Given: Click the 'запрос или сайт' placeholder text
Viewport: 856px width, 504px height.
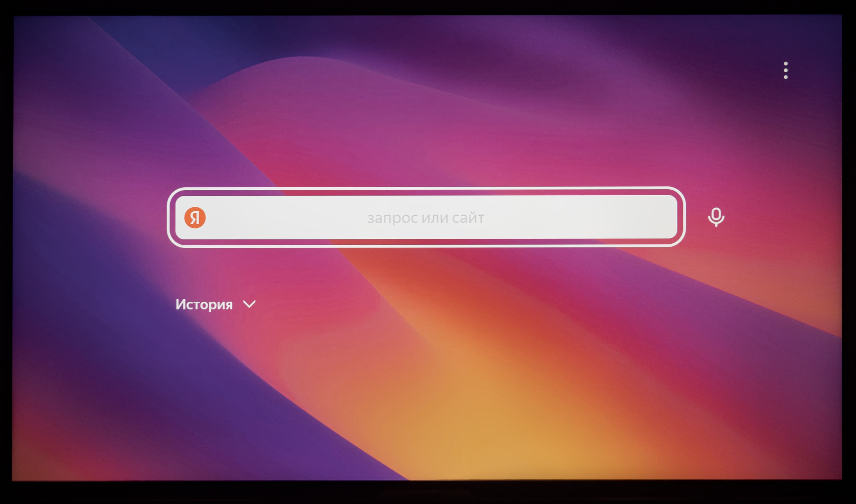Looking at the screenshot, I should [x=426, y=218].
